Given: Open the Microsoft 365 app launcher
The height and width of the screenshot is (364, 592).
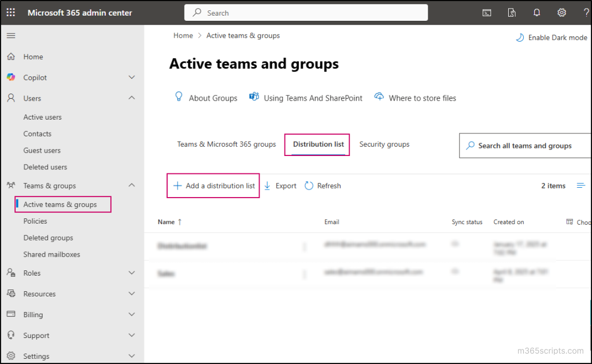Looking at the screenshot, I should coord(10,12).
